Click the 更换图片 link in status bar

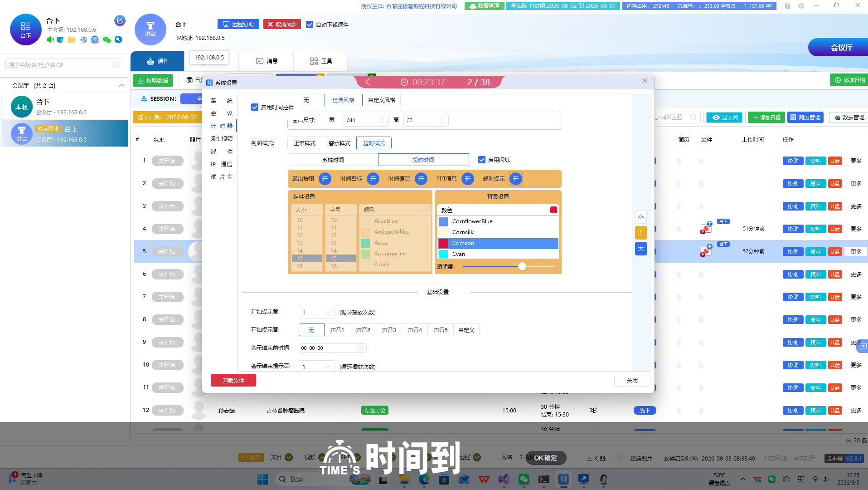coord(641,458)
